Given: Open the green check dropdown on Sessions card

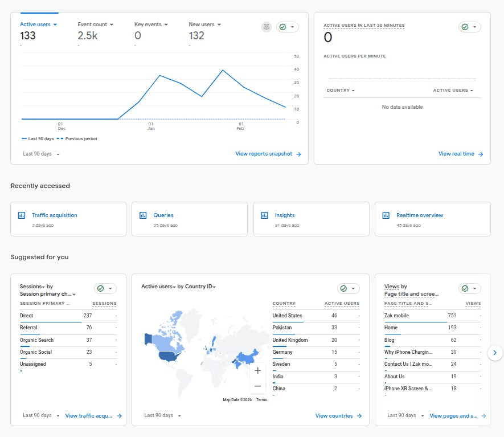Looking at the screenshot, I should [105, 289].
